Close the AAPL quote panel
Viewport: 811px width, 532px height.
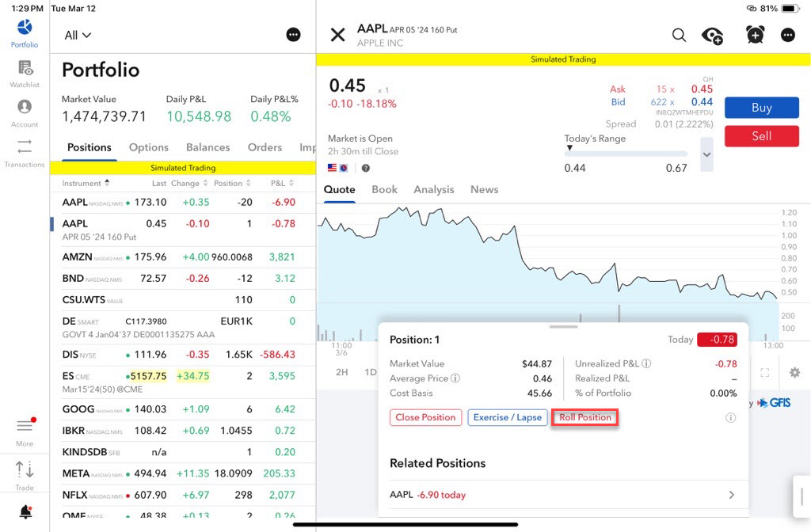point(337,35)
